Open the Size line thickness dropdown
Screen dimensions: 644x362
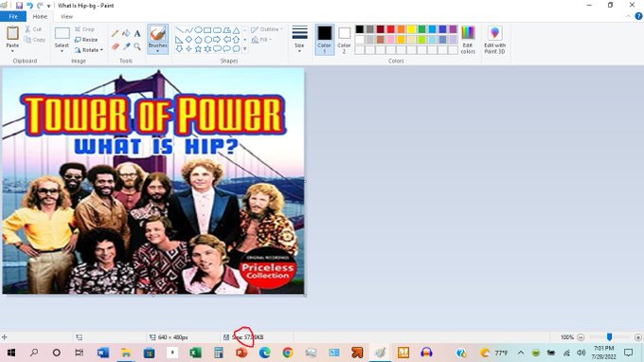(x=299, y=40)
